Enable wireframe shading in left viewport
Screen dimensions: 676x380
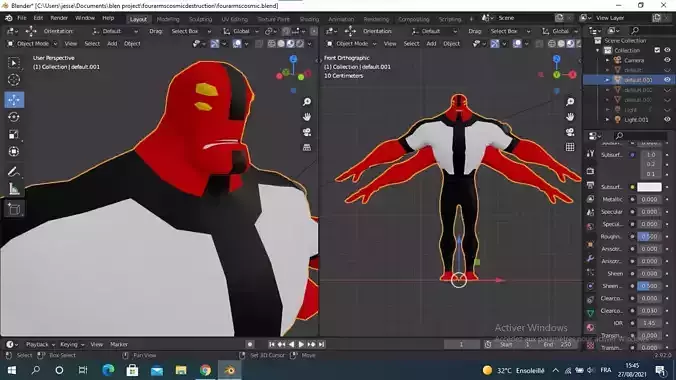[x=272, y=44]
